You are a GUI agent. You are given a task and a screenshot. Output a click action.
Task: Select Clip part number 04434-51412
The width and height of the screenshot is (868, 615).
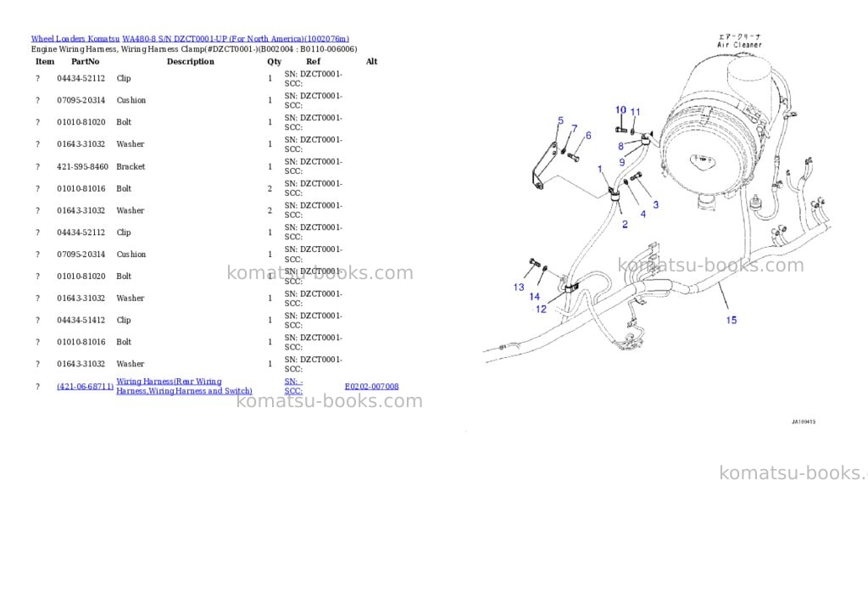pos(81,321)
